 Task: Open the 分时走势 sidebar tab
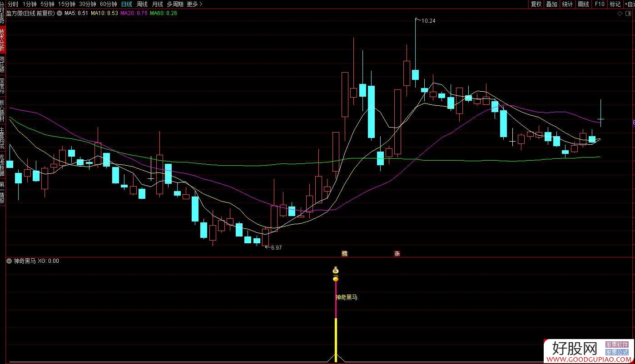tap(2, 13)
